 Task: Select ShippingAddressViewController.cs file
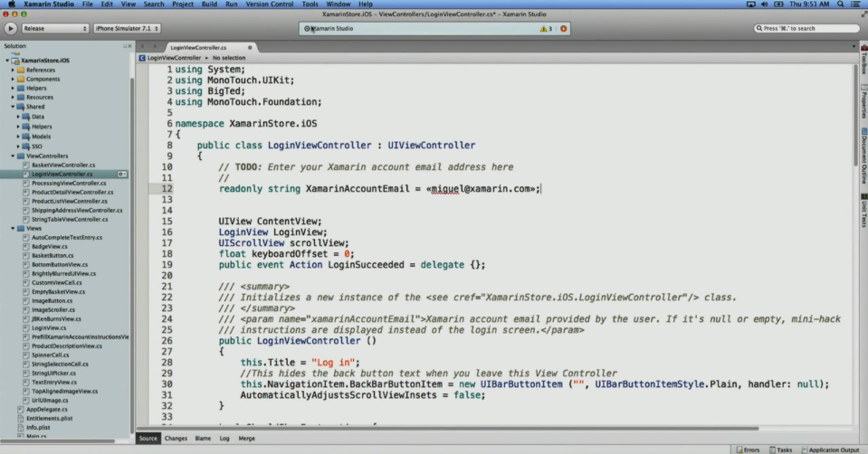tap(77, 210)
